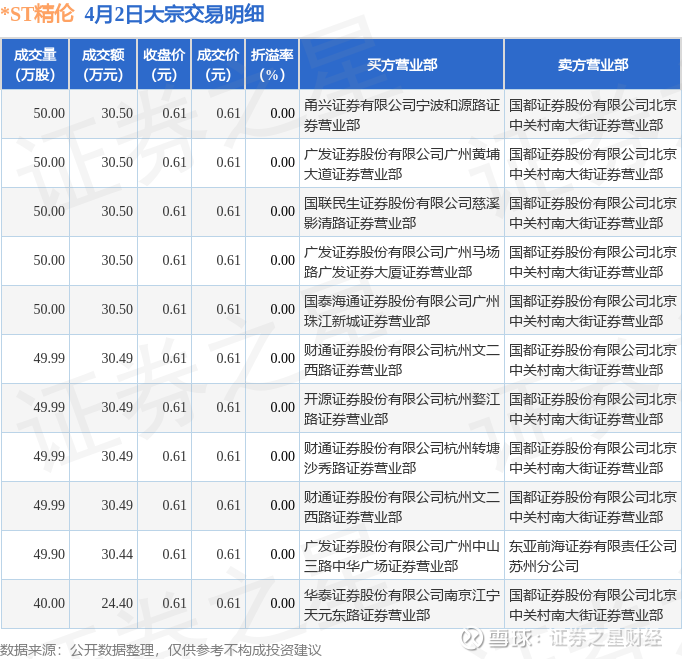This screenshot has height=659, width=682.
Task: Click 49.99 volume in 财通证券转塘沙秀路 row
Action: coord(49,457)
